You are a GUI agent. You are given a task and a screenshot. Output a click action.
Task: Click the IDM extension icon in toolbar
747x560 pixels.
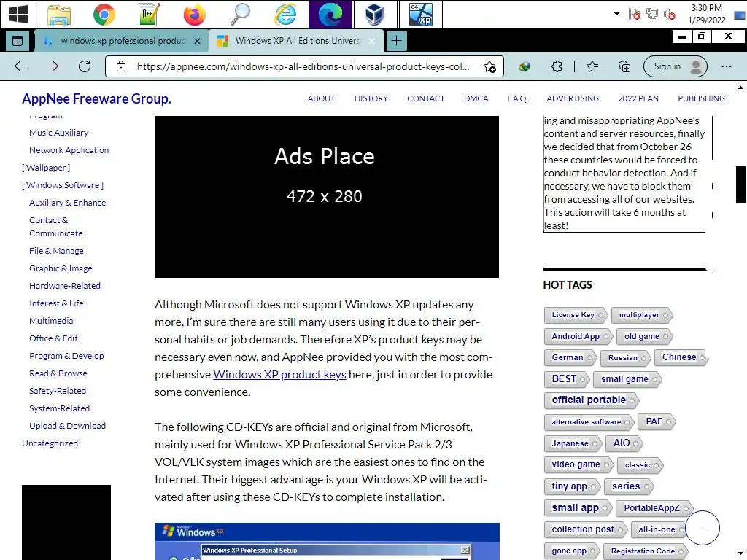[525, 66]
